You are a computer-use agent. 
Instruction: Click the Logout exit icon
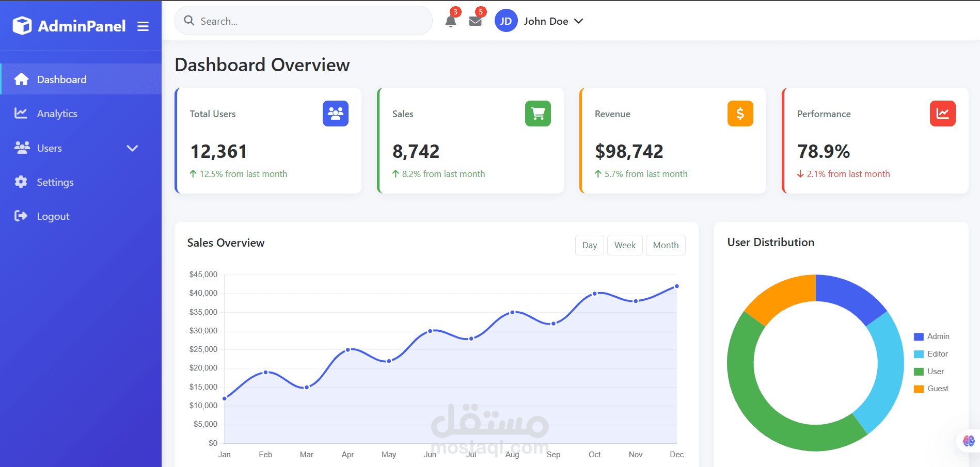point(21,216)
